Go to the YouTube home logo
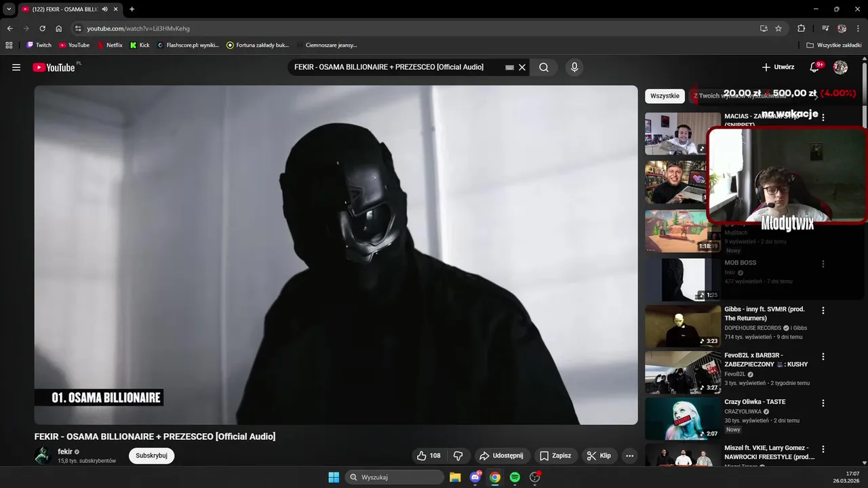Image resolution: width=868 pixels, height=488 pixels. tap(54, 67)
